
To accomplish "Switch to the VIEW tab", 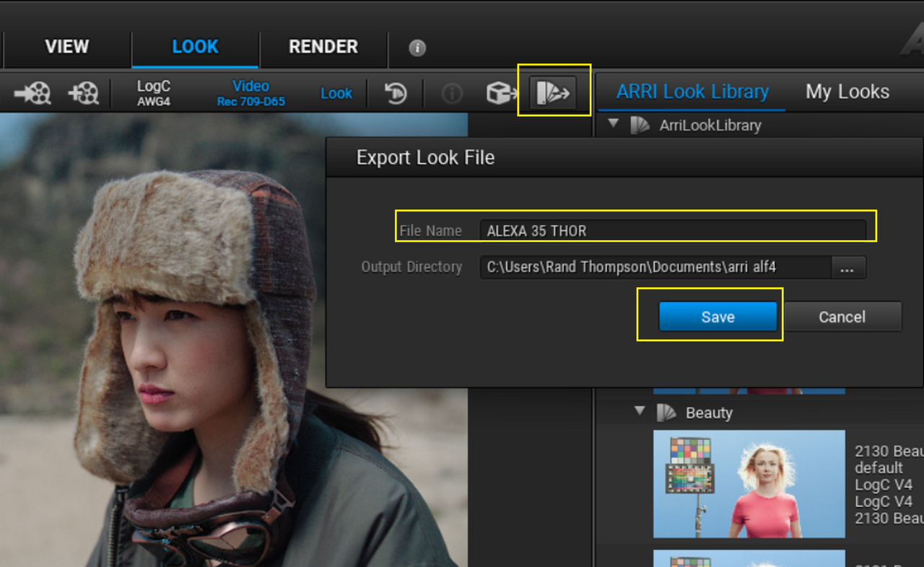I will [x=67, y=47].
